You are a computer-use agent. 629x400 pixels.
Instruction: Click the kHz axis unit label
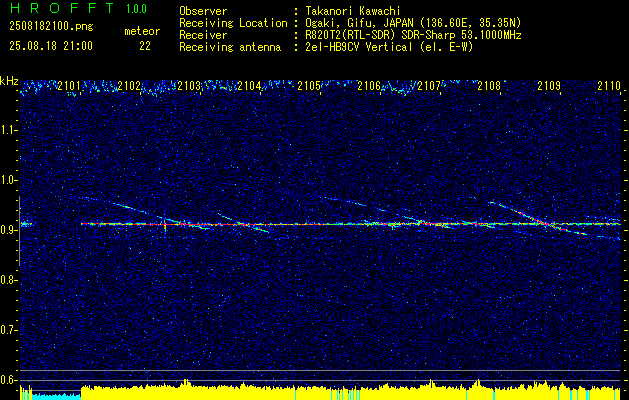9,81
